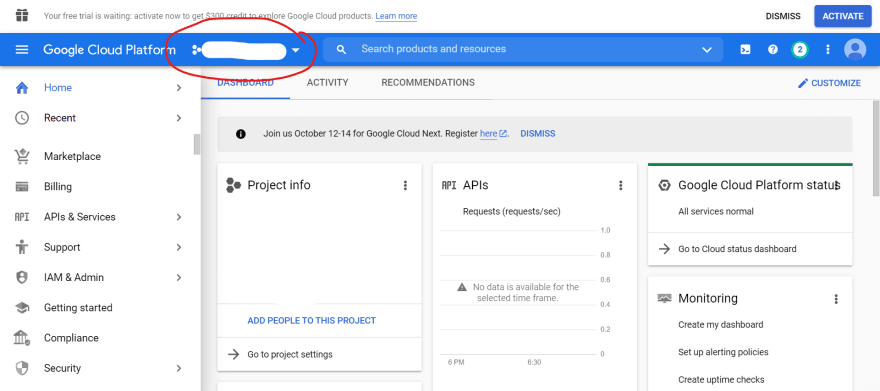
Task: Open APIs card three-dot menu
Action: (x=621, y=186)
